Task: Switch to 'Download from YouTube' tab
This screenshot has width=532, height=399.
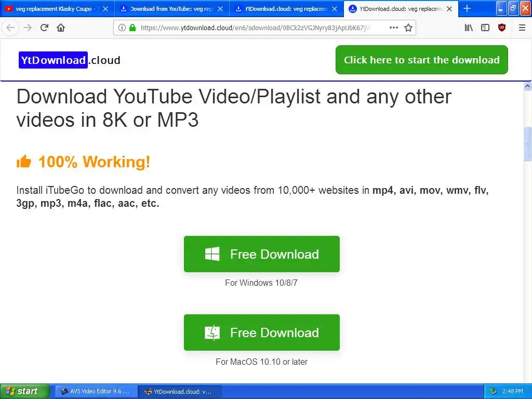Action: click(x=171, y=9)
